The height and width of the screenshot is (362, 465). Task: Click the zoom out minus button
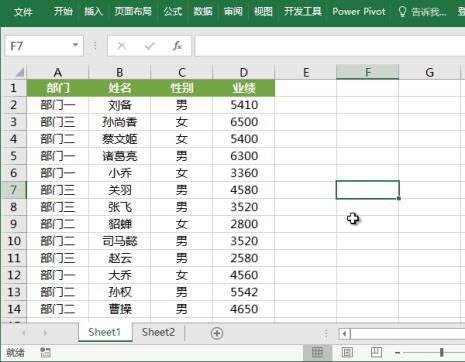[398, 353]
